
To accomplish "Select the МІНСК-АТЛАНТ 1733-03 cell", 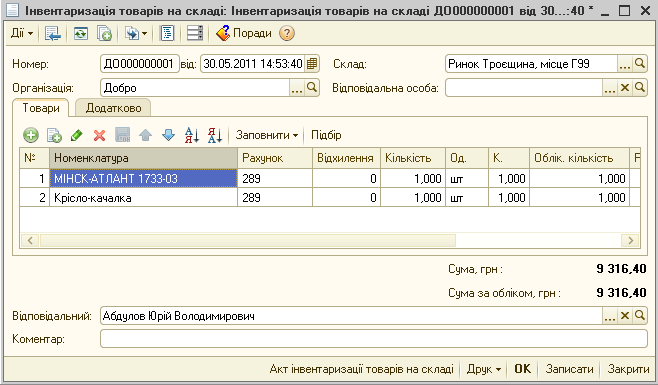I will pyautogui.click(x=144, y=178).
